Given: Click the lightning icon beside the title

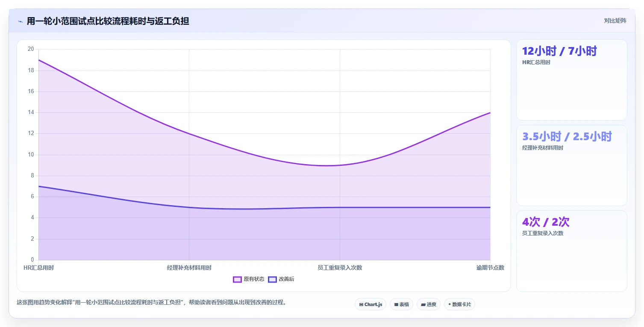Looking at the screenshot, I should tap(20, 21).
